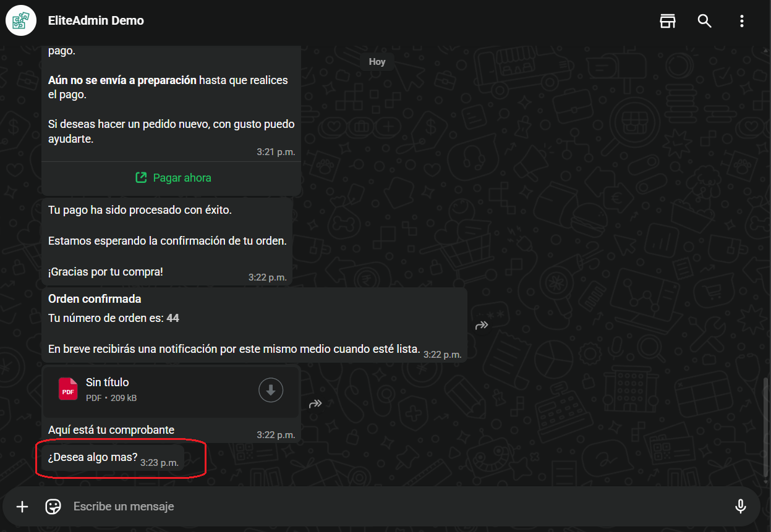Image resolution: width=771 pixels, height=532 pixels.
Task: Click the Hoy date chip
Action: pyautogui.click(x=377, y=62)
